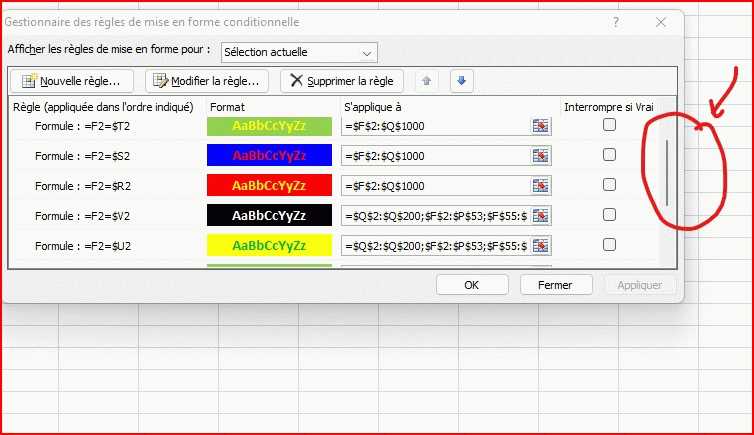This screenshot has width=754, height=435.
Task: Select the red format preview swatch
Action: (269, 186)
